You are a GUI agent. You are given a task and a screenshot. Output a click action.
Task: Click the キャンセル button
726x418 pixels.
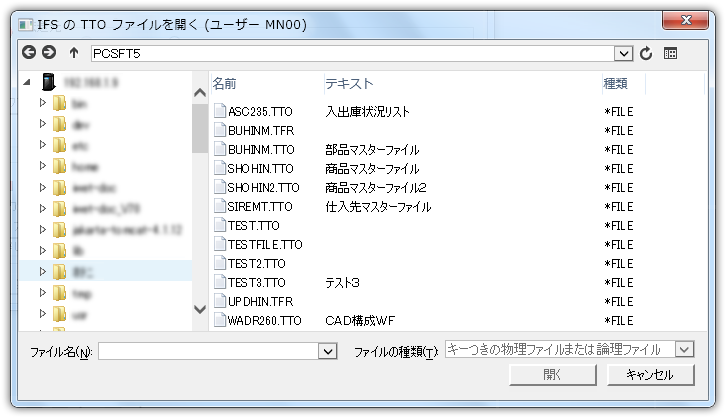650,375
